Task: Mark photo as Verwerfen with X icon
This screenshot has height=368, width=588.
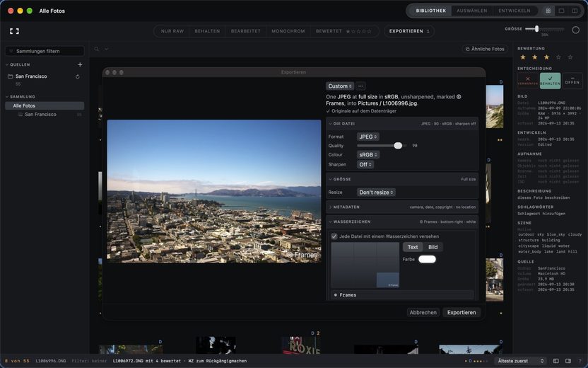Action: coord(528,81)
